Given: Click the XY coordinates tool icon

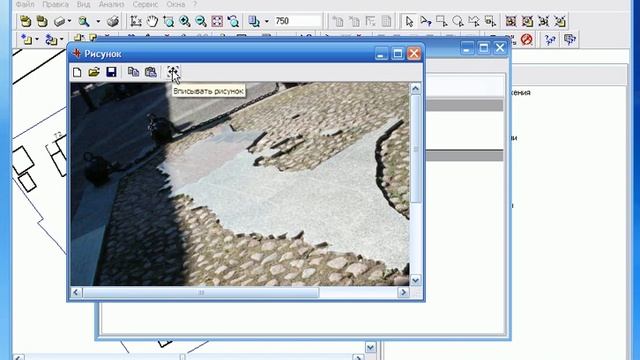Looking at the screenshot, I should tap(136, 21).
